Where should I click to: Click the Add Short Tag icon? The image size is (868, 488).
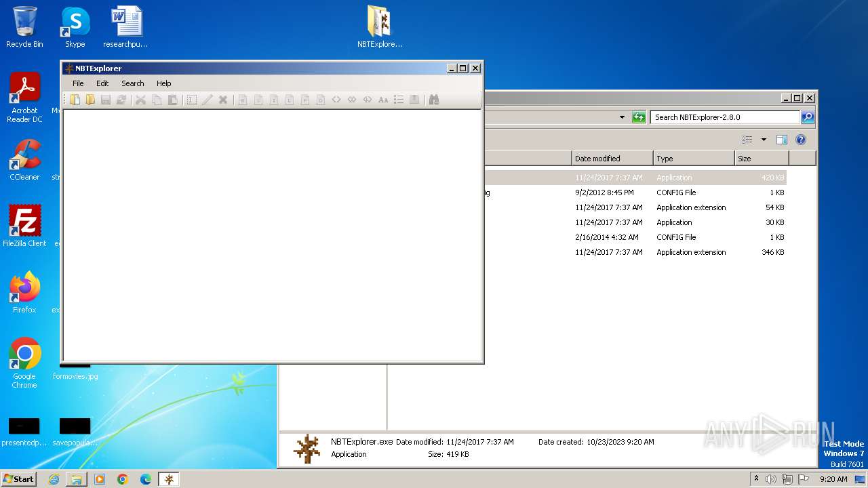pyautogui.click(x=258, y=100)
